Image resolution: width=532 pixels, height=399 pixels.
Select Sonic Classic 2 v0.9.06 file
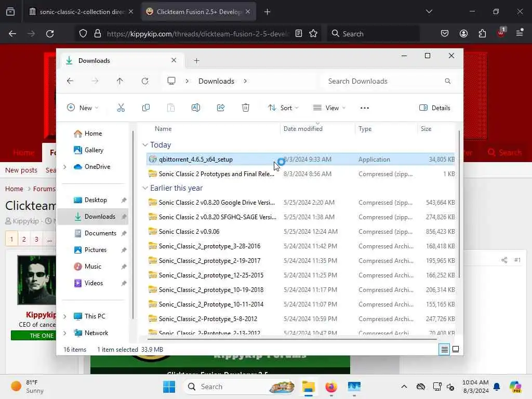(301, 231)
